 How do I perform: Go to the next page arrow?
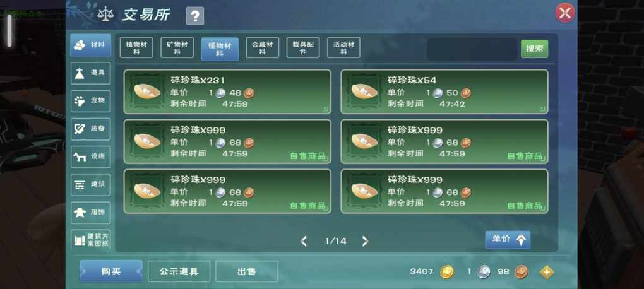pos(365,241)
